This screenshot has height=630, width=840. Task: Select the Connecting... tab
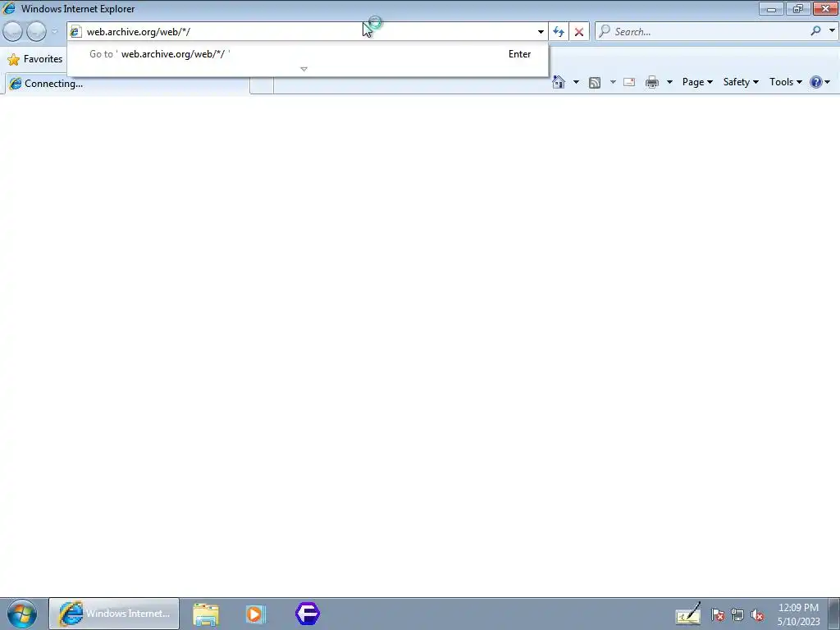click(x=127, y=84)
